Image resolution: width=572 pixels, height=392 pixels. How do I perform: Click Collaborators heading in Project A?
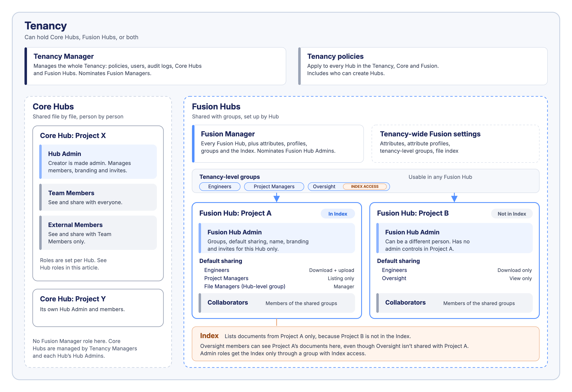[x=227, y=303]
